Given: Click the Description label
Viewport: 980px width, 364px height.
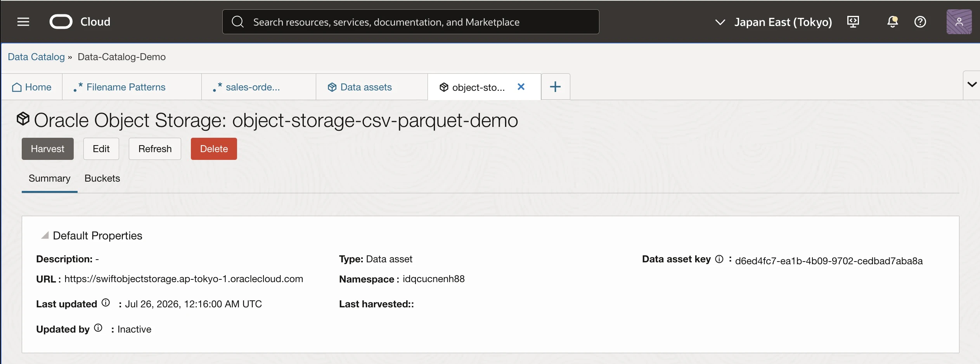Looking at the screenshot, I should coord(64,259).
